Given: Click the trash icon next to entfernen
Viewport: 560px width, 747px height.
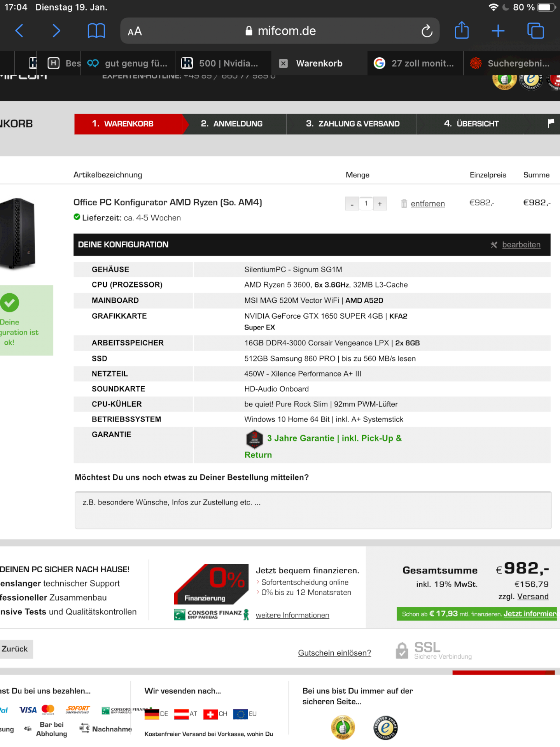Looking at the screenshot, I should click(404, 203).
